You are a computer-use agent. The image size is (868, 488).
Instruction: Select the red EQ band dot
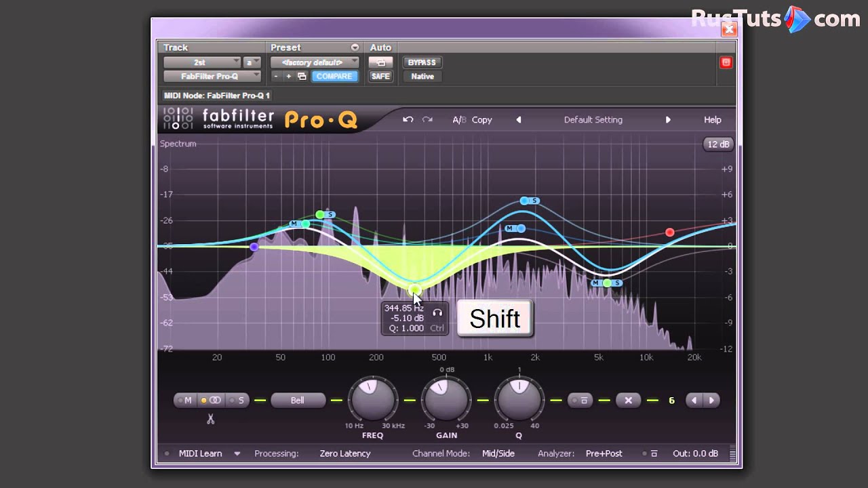[670, 232]
